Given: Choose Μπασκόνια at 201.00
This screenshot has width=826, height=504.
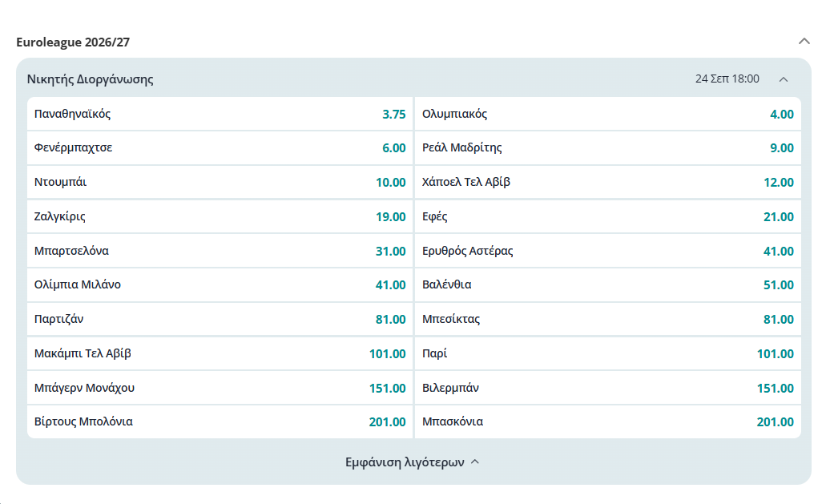Looking at the screenshot, I should (x=608, y=421).
